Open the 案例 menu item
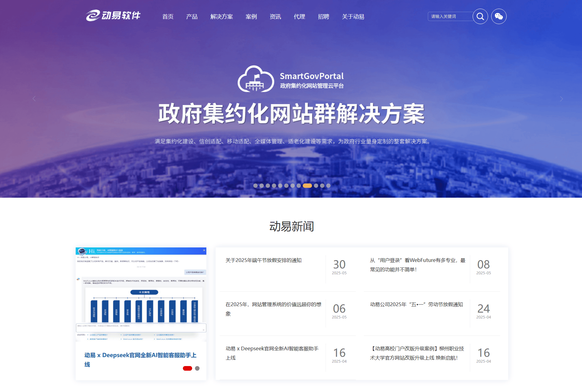 (x=251, y=17)
